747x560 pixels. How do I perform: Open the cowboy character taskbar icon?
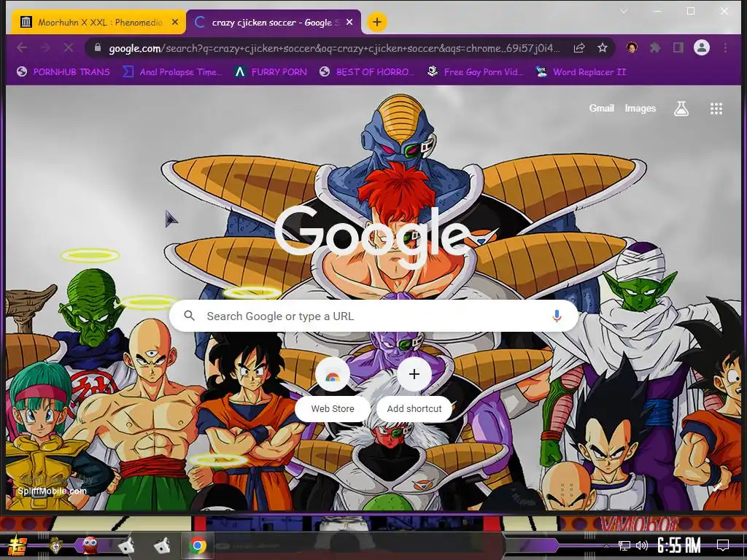(x=56, y=545)
